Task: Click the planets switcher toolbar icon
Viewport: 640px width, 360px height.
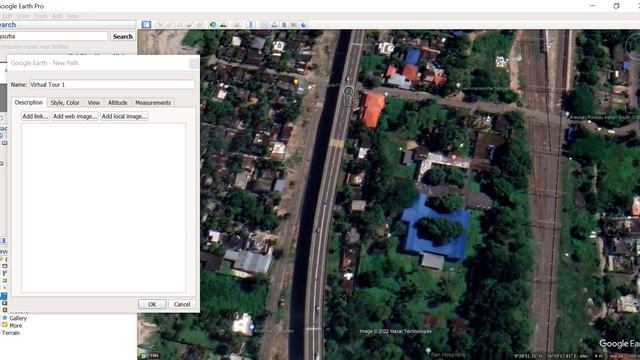Action: tap(237, 25)
